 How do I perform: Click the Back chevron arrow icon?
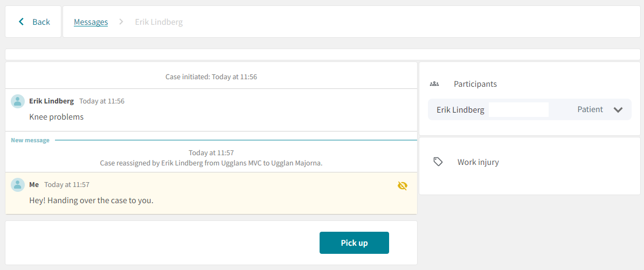point(22,22)
